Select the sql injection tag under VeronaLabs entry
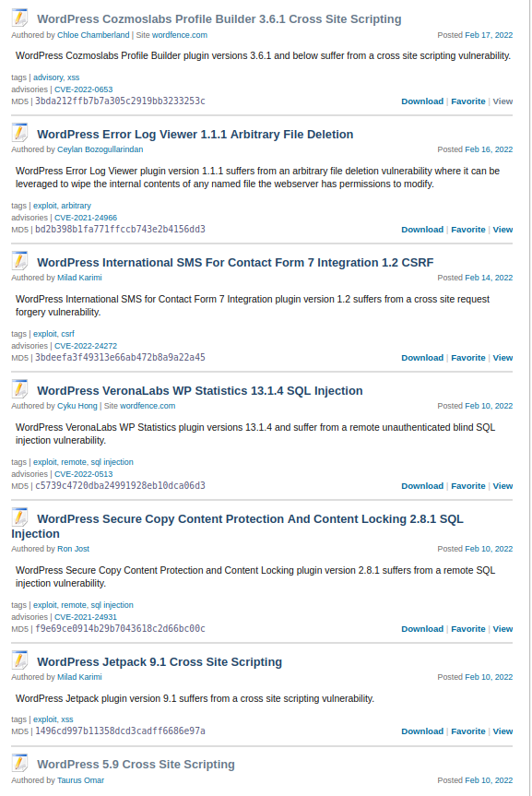 click(x=112, y=462)
